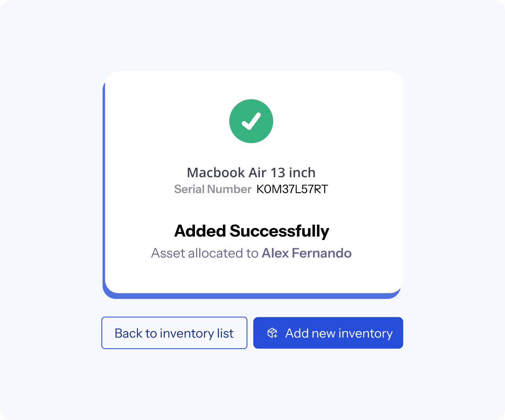Click the word 'Added' in the heading
The width and height of the screenshot is (505, 420).
200,231
